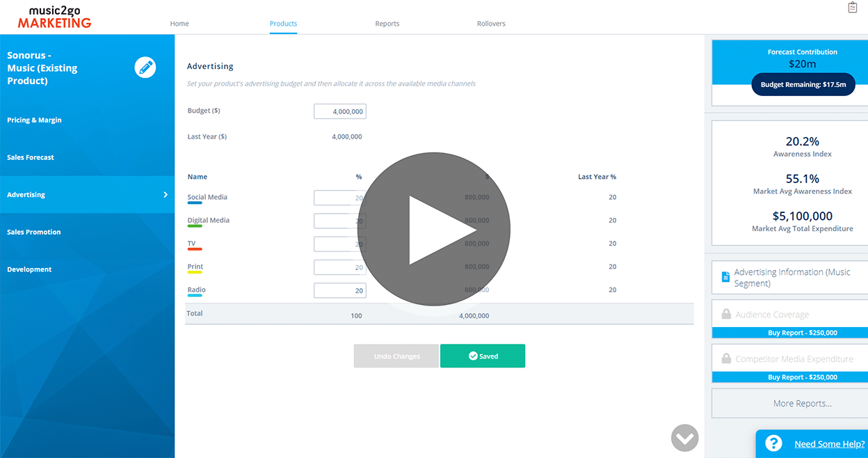Buy the Audience Coverage report for $250,000
Screen dimensions: 868x458
point(802,333)
